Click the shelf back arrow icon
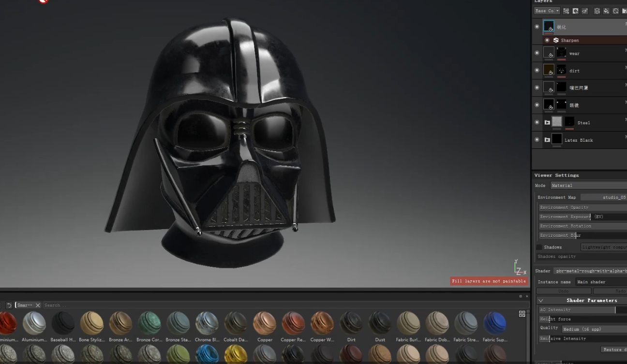This screenshot has width=627, height=364. [x=9, y=305]
